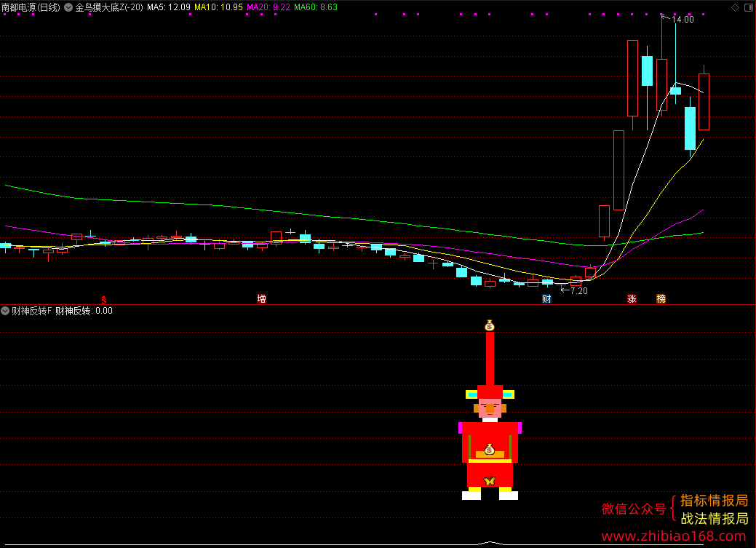This screenshot has height=548, width=756.
Task: Open the 财 event marker on timeline
Action: click(546, 298)
